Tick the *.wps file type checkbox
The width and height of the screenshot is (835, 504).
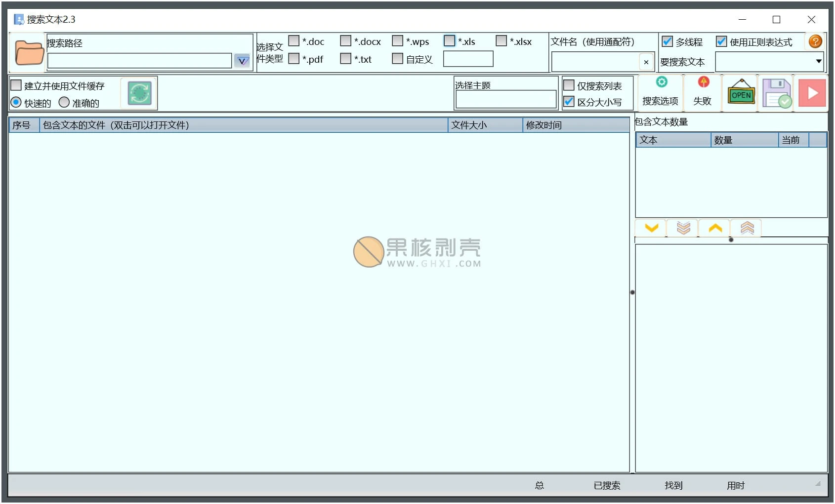(398, 40)
